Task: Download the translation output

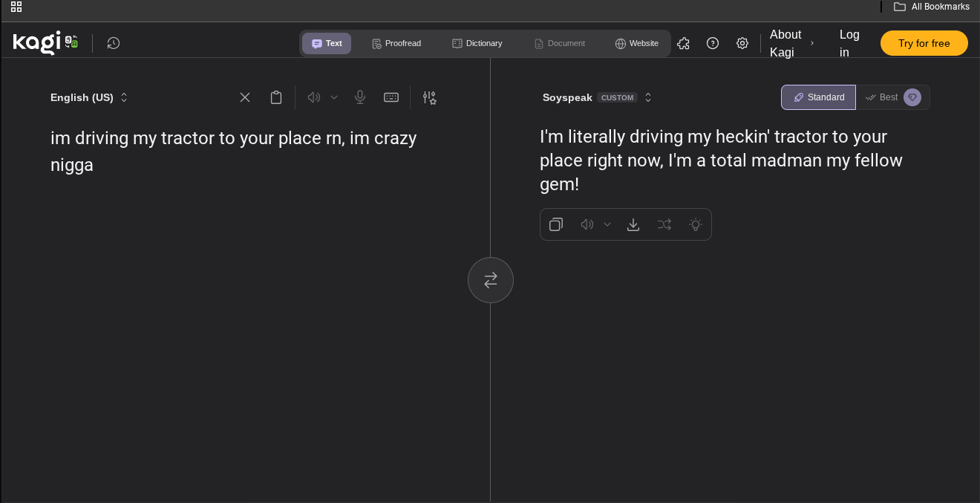Action: click(x=633, y=224)
